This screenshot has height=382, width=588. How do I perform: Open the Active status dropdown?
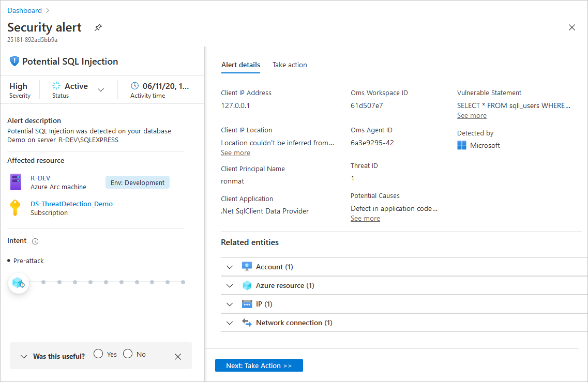(101, 90)
